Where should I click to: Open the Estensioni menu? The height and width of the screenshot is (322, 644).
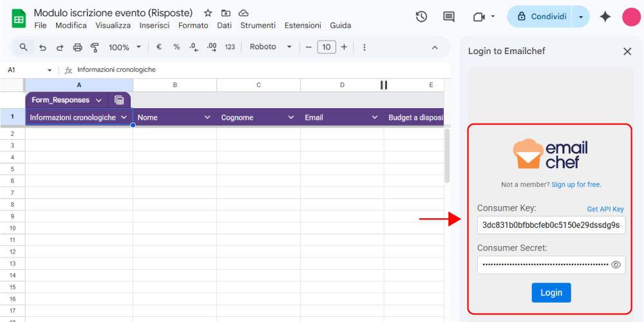pos(303,26)
